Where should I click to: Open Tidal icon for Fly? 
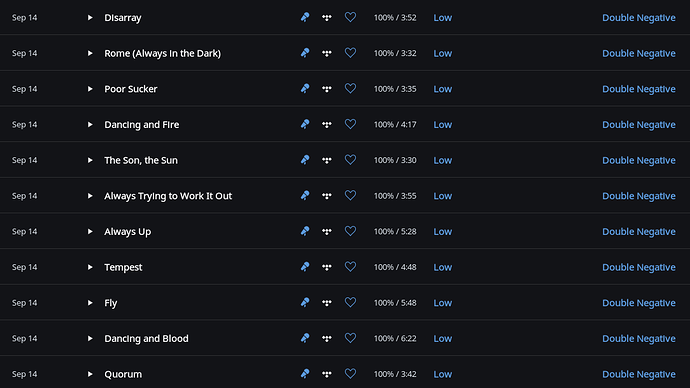click(327, 303)
